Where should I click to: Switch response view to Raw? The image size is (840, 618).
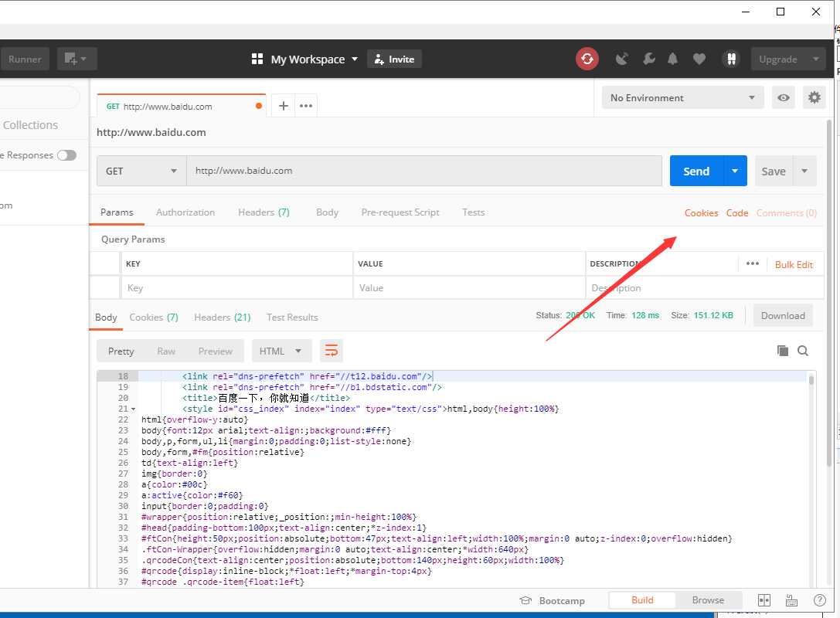pyautogui.click(x=166, y=351)
